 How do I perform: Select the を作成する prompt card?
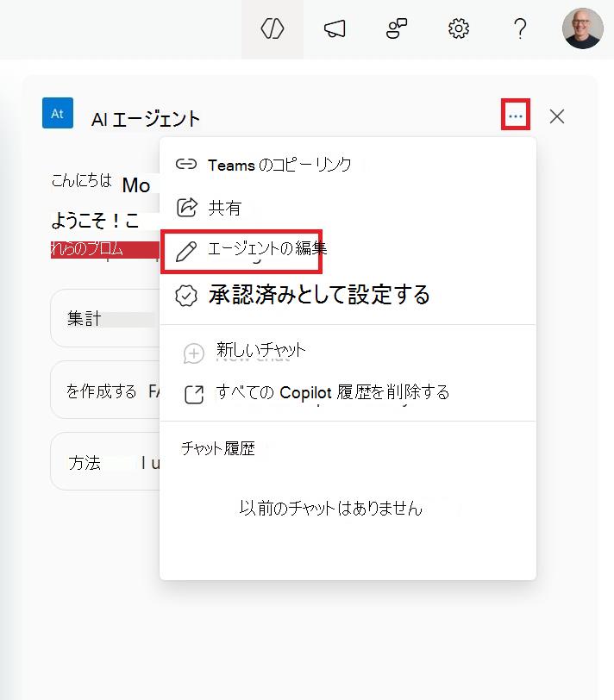point(105,390)
